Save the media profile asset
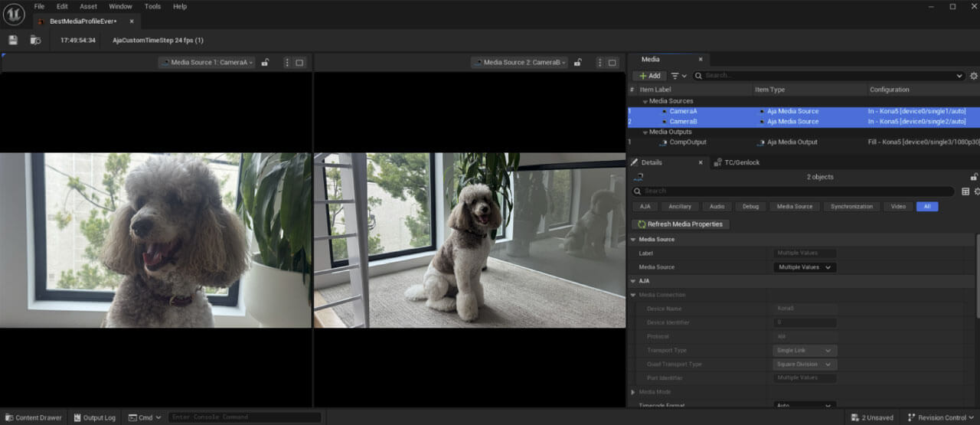The width and height of the screenshot is (980, 425). [x=13, y=40]
